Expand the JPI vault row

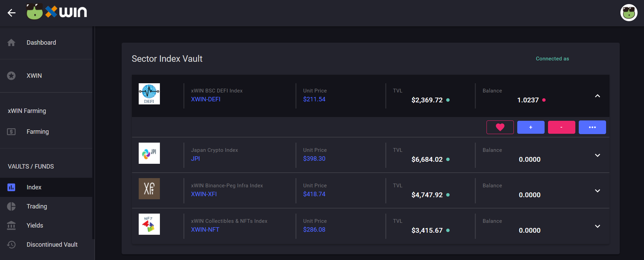click(598, 155)
